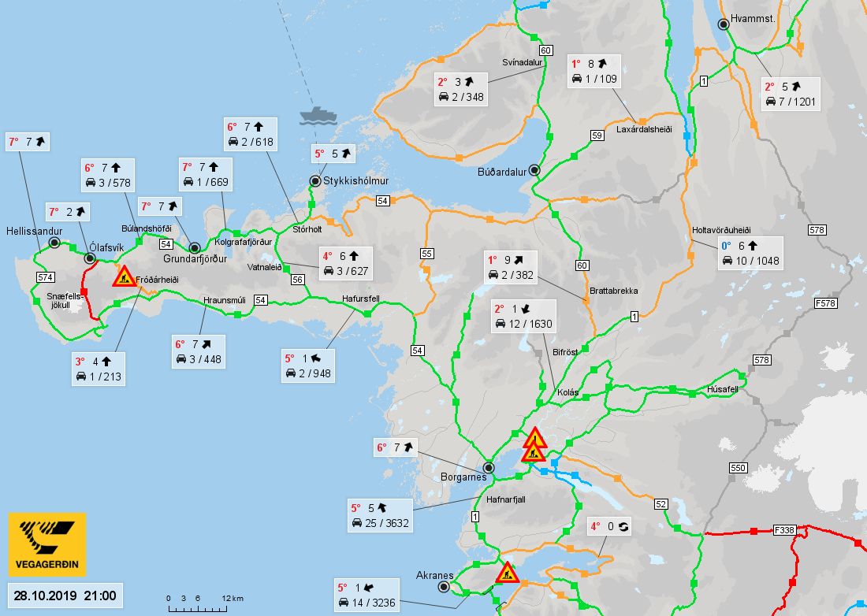The image size is (867, 616).
Task: Click the Hvammst. town marker
Action: click(x=724, y=24)
